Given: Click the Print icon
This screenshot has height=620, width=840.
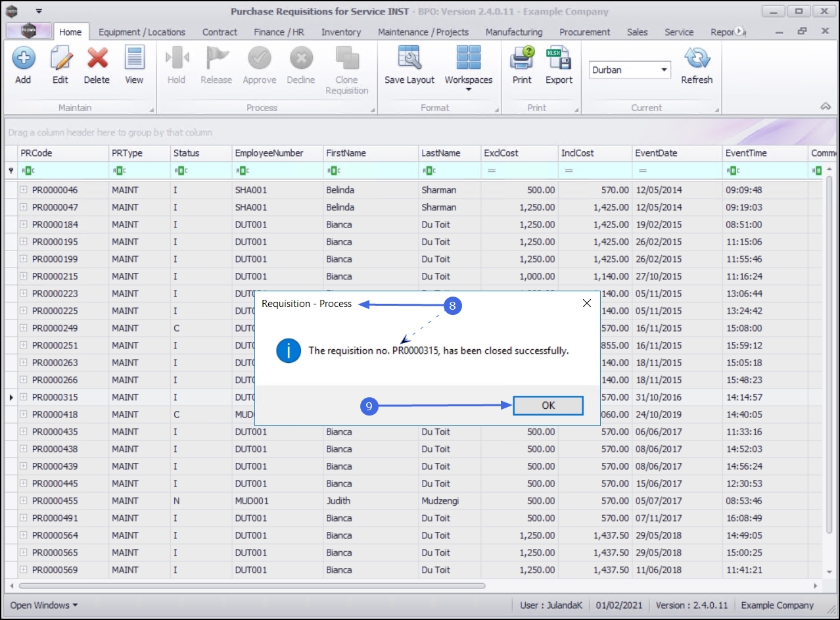Looking at the screenshot, I should click(x=522, y=59).
